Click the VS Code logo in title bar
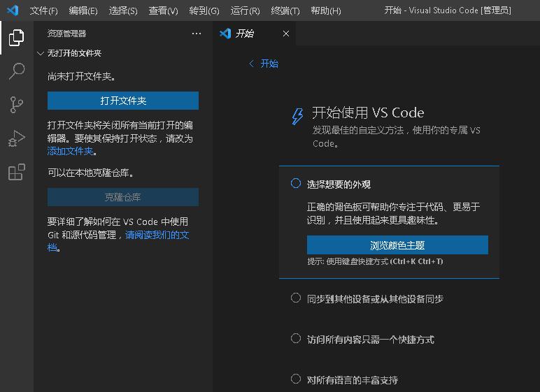 [x=13, y=10]
